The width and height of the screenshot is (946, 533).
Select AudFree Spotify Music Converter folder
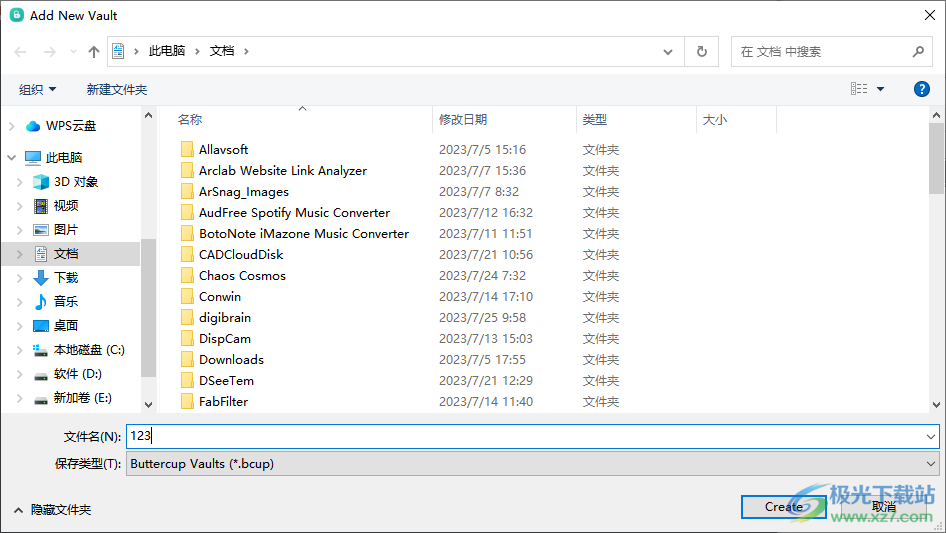[294, 212]
